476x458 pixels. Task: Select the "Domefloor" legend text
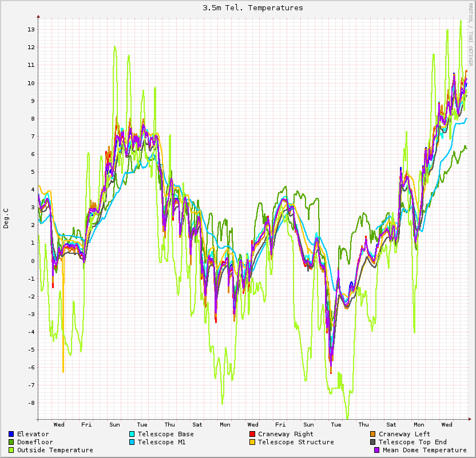point(35,442)
